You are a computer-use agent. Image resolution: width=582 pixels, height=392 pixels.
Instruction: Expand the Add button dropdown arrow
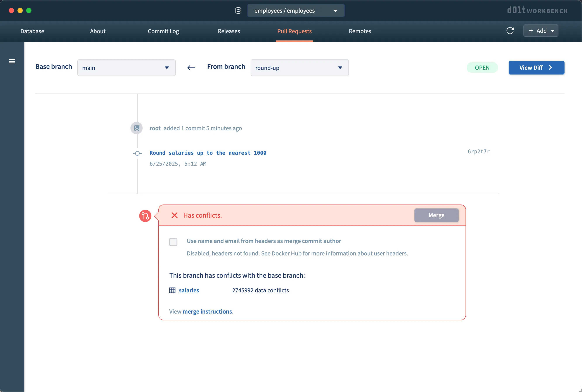553,31
